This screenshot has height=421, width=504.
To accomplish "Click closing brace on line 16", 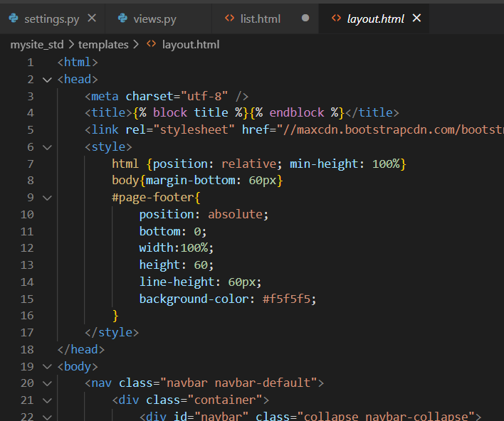I will (x=115, y=316).
